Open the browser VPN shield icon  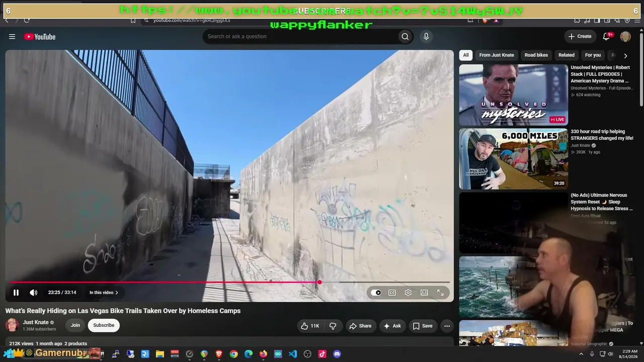pos(627,20)
